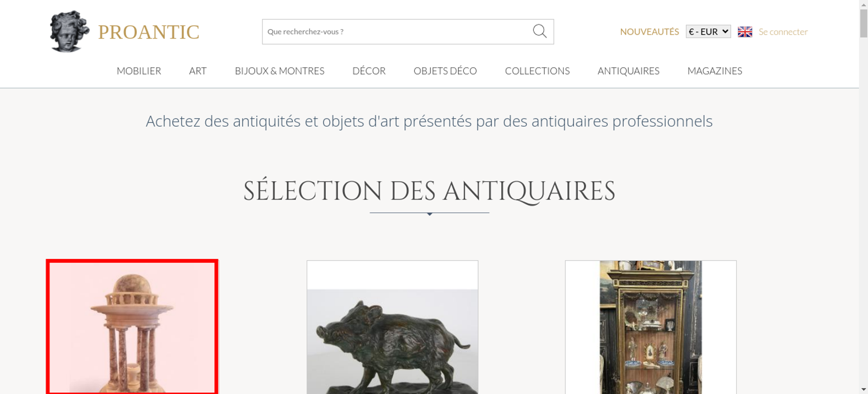Open the marble temple thumbnail

tap(132, 327)
